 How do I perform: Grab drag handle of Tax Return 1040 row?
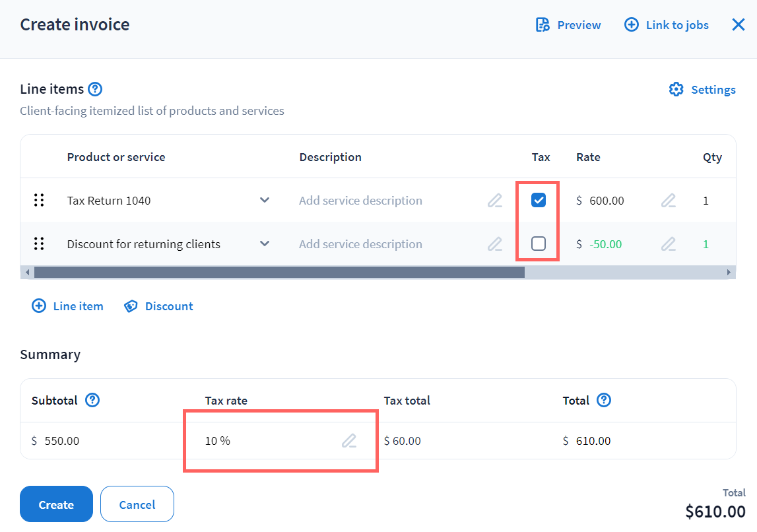(39, 201)
